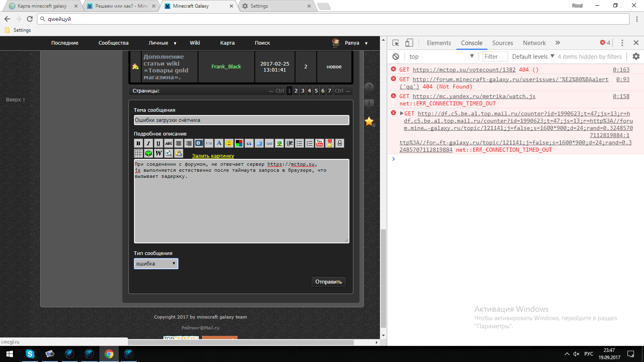644x362 pixels.
Task: Toggle the device toolbar in DevTools
Action: pyautogui.click(x=409, y=43)
